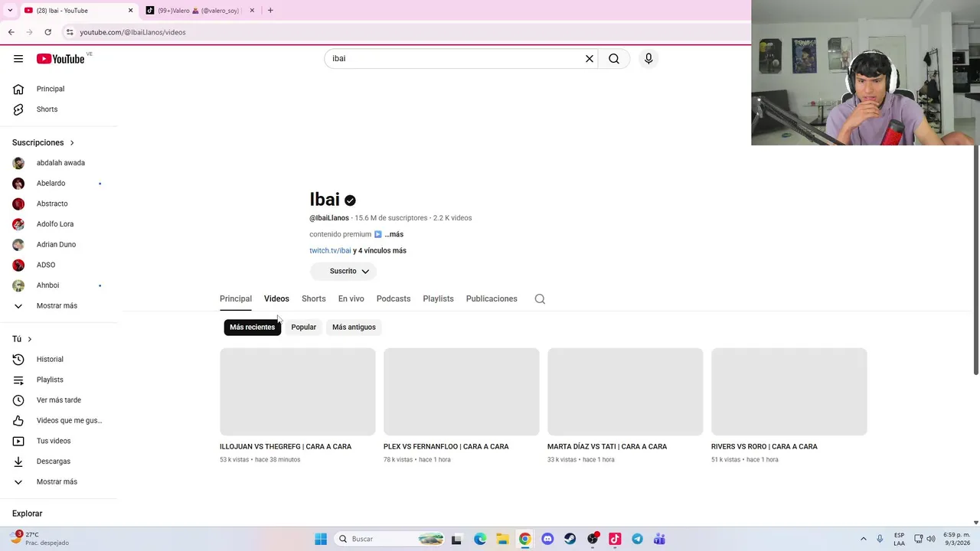980x551 pixels.
Task: Open Steam from the taskbar
Action: pos(570,540)
